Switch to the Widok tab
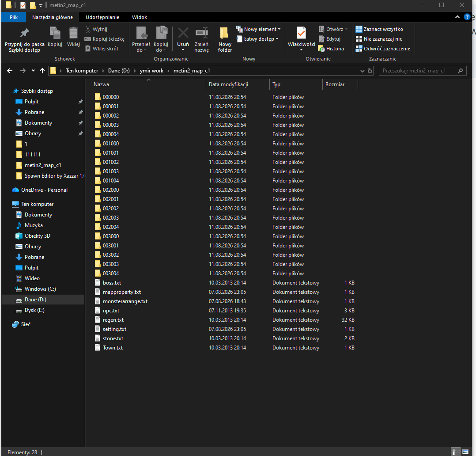The image size is (476, 456). pyautogui.click(x=140, y=17)
